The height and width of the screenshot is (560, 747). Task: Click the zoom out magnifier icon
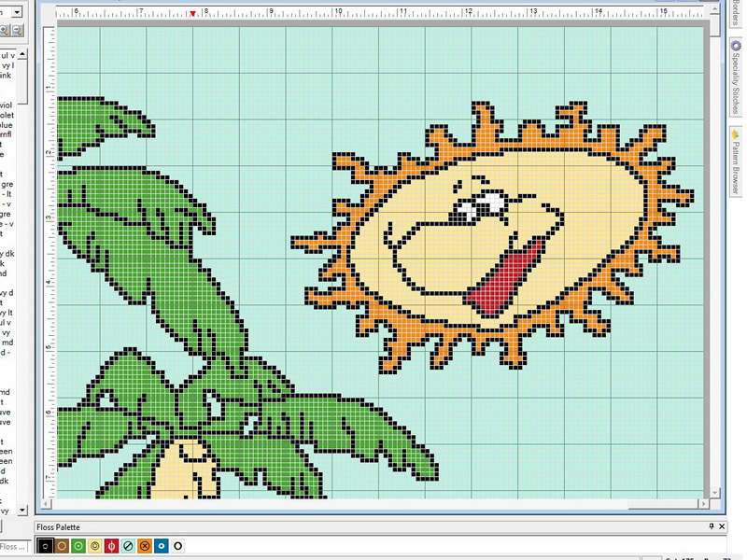coord(17,31)
